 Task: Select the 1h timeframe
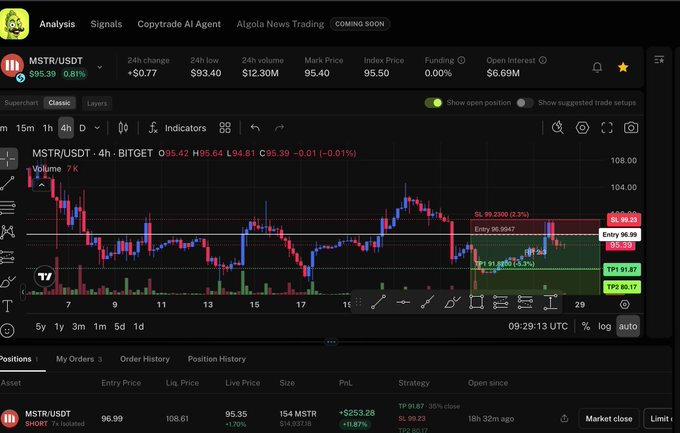[x=48, y=128]
